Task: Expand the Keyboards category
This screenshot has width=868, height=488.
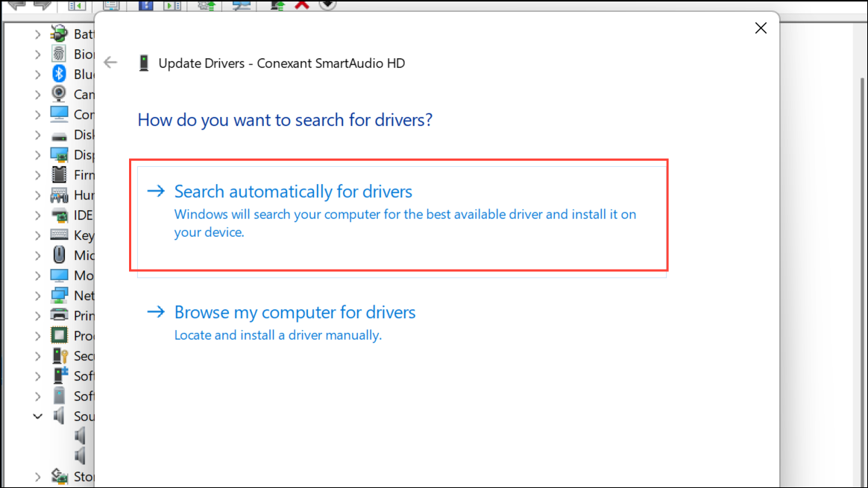Action: tap(37, 235)
